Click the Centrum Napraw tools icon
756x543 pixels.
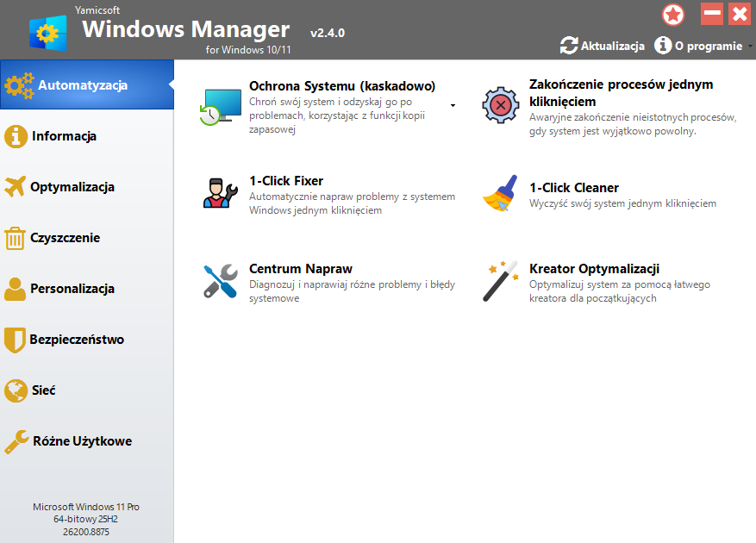click(221, 281)
